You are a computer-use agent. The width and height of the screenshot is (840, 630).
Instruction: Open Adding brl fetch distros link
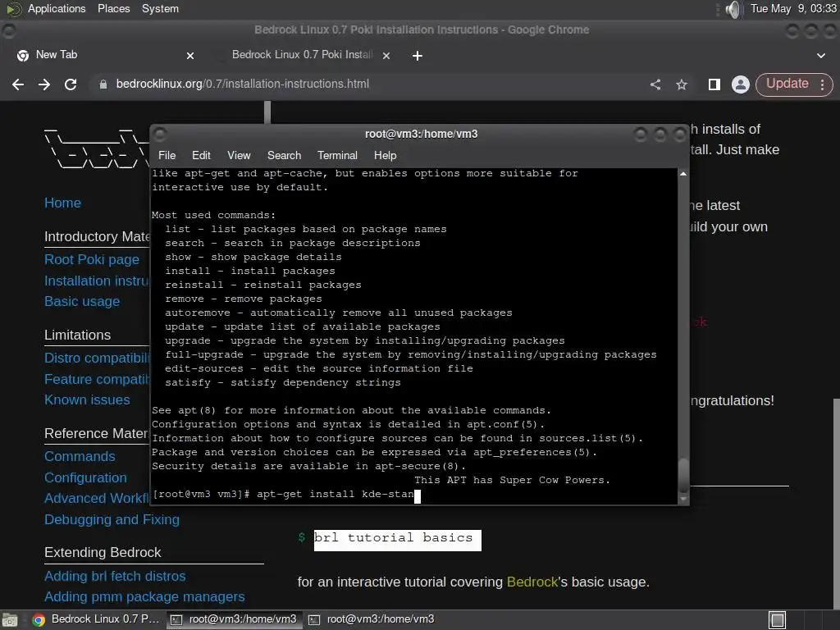pos(115,577)
